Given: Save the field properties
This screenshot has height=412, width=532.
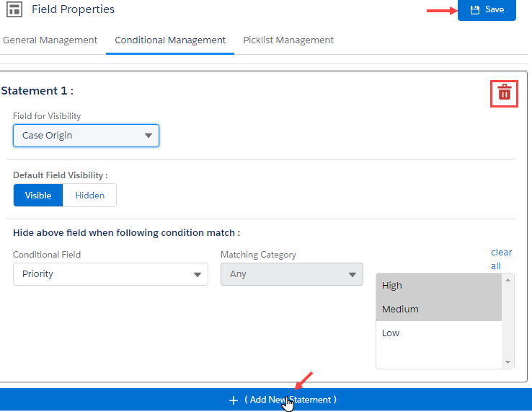Looking at the screenshot, I should (x=487, y=10).
